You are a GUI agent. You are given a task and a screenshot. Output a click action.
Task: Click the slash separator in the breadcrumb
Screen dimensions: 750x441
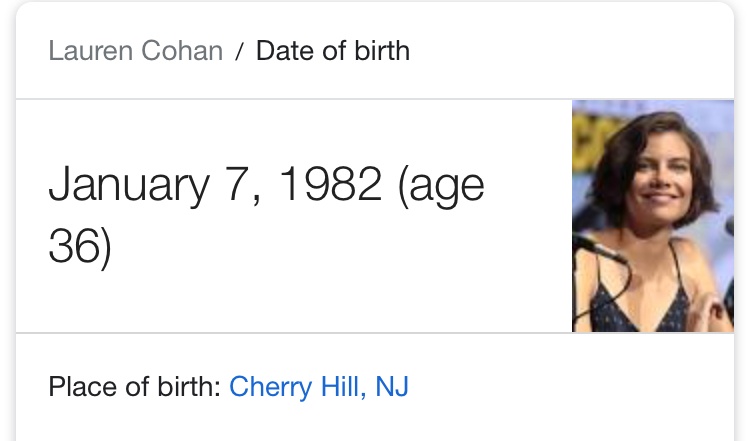coord(240,51)
